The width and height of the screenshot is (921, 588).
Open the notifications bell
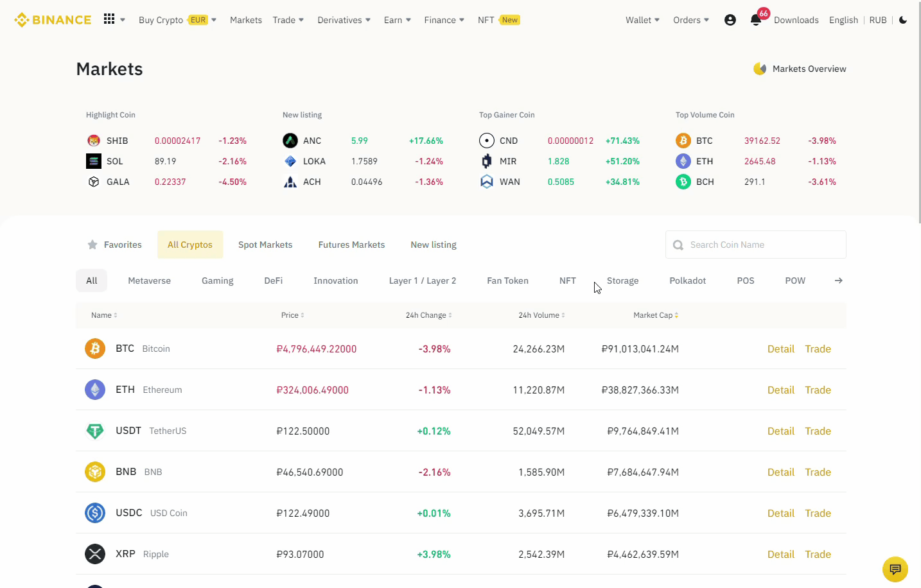click(757, 20)
